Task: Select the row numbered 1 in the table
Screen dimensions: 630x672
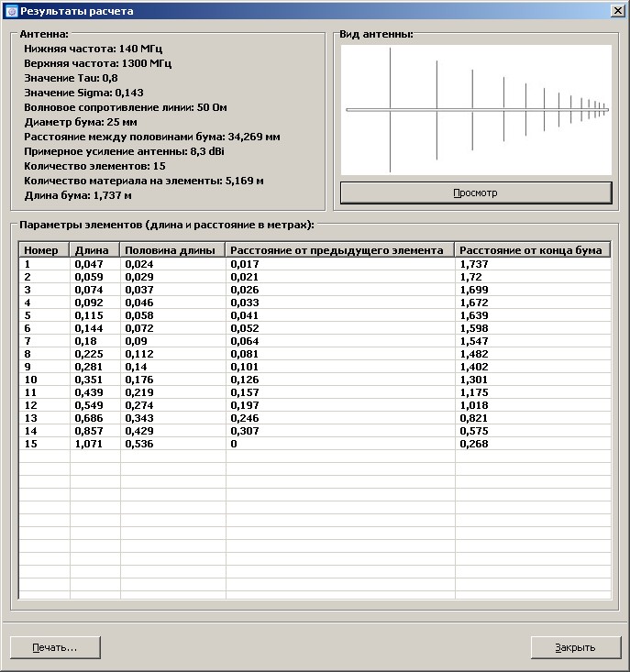Action: 315,264
